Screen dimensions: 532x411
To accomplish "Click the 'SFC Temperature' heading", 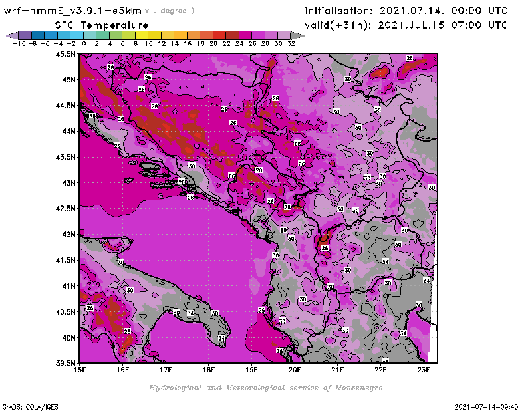I will (102, 25).
